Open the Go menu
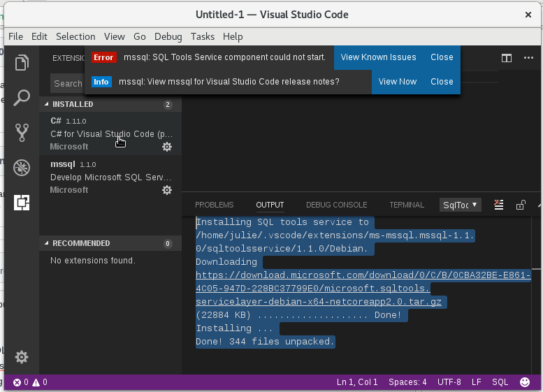This screenshot has width=543, height=392. [140, 36]
